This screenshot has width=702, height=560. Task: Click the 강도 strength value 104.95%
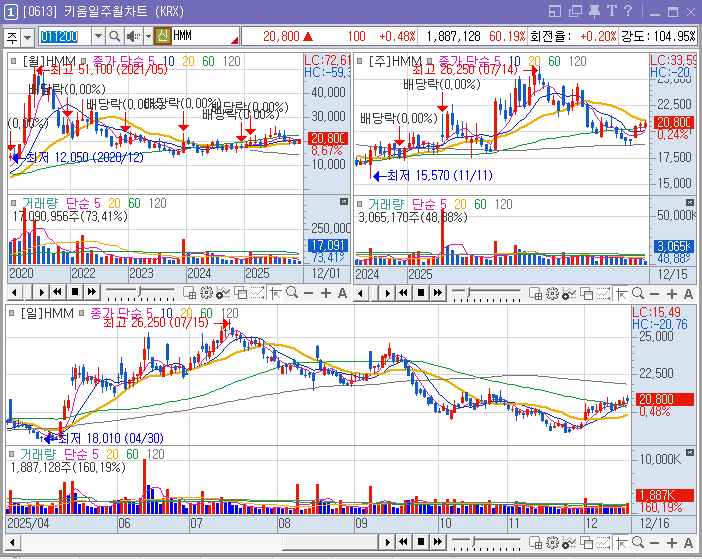(x=675, y=36)
